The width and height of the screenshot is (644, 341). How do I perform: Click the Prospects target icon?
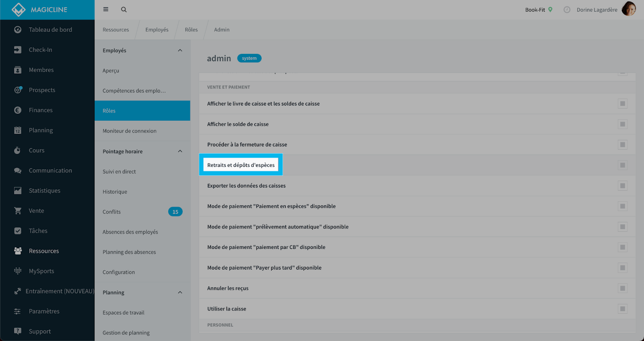pyautogui.click(x=18, y=90)
